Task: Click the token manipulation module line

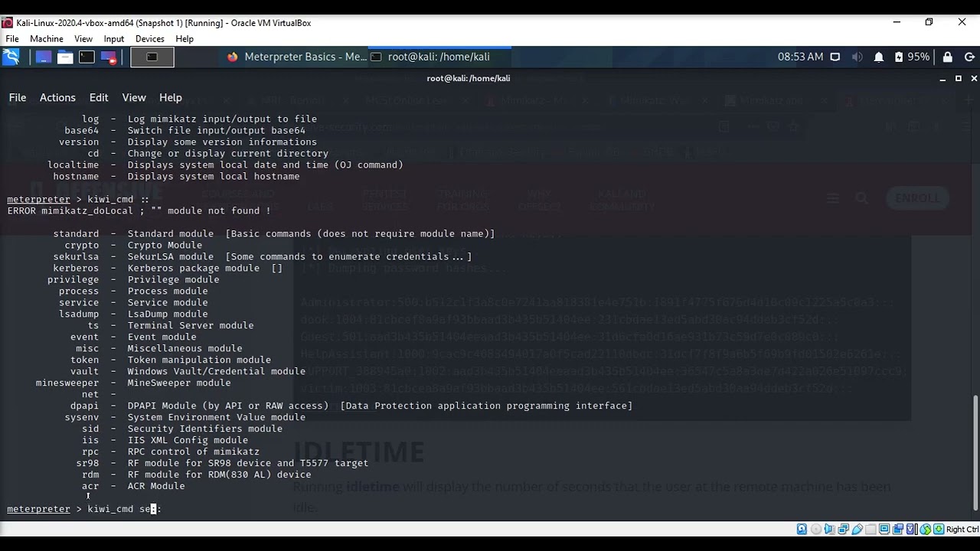Action: click(x=171, y=360)
